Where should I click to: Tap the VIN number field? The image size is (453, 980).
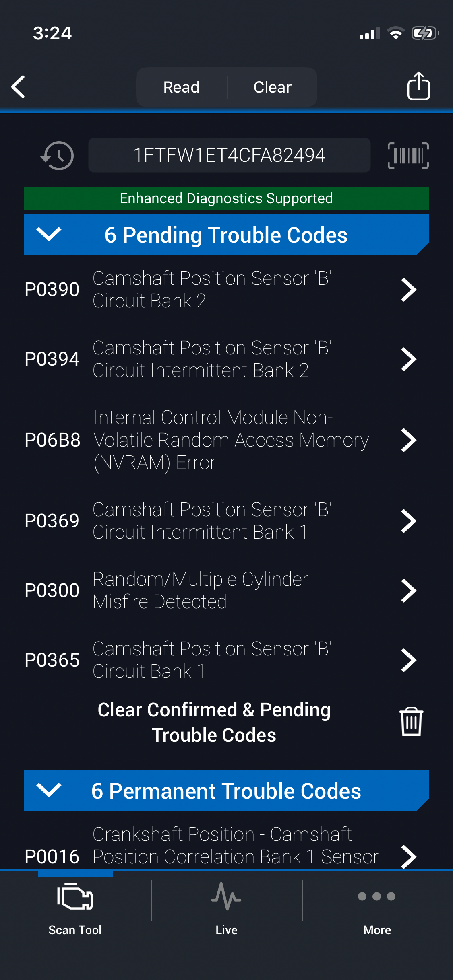[229, 155]
